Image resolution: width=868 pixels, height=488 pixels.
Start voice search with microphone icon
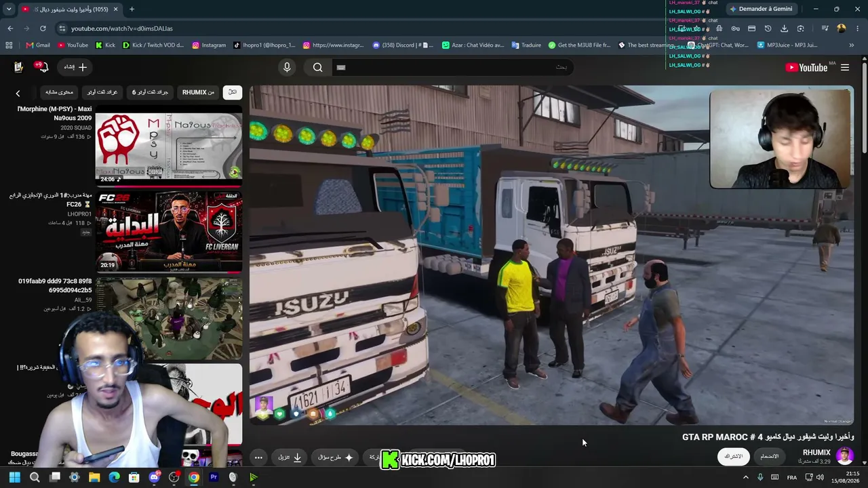(287, 67)
